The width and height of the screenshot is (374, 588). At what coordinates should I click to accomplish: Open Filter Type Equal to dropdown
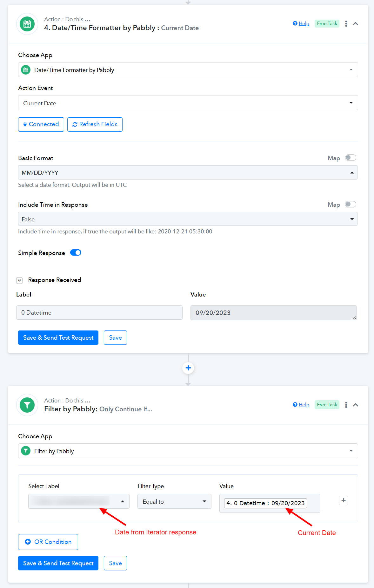pyautogui.click(x=174, y=501)
